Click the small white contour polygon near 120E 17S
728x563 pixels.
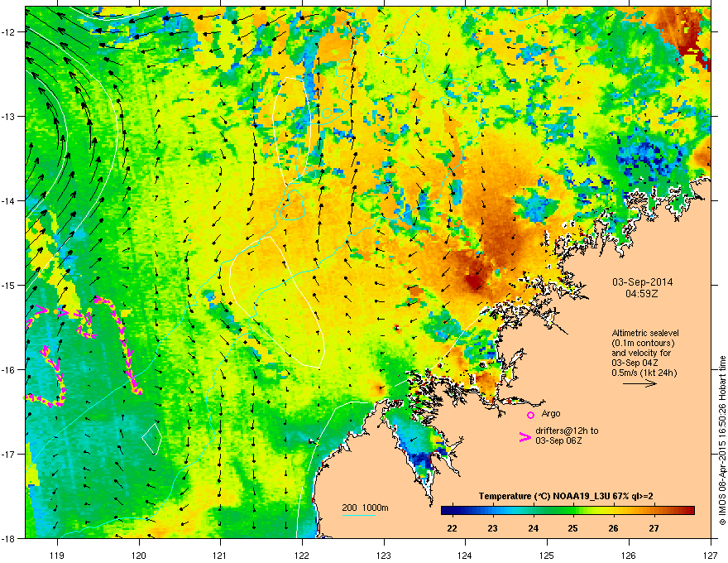coord(152,439)
